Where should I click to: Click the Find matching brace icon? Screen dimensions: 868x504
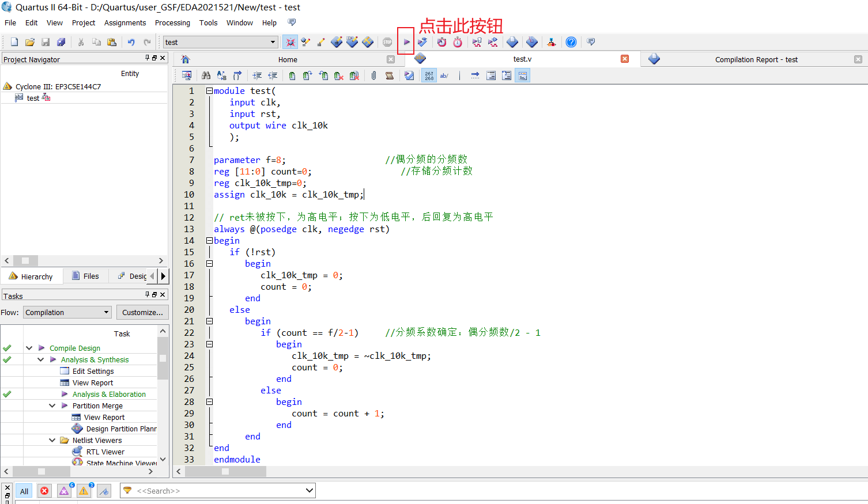pos(237,75)
